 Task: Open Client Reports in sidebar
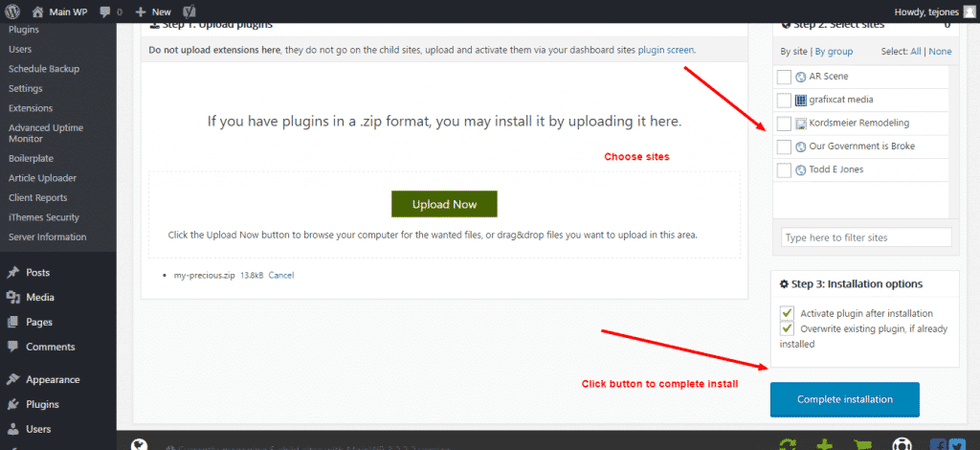click(38, 197)
